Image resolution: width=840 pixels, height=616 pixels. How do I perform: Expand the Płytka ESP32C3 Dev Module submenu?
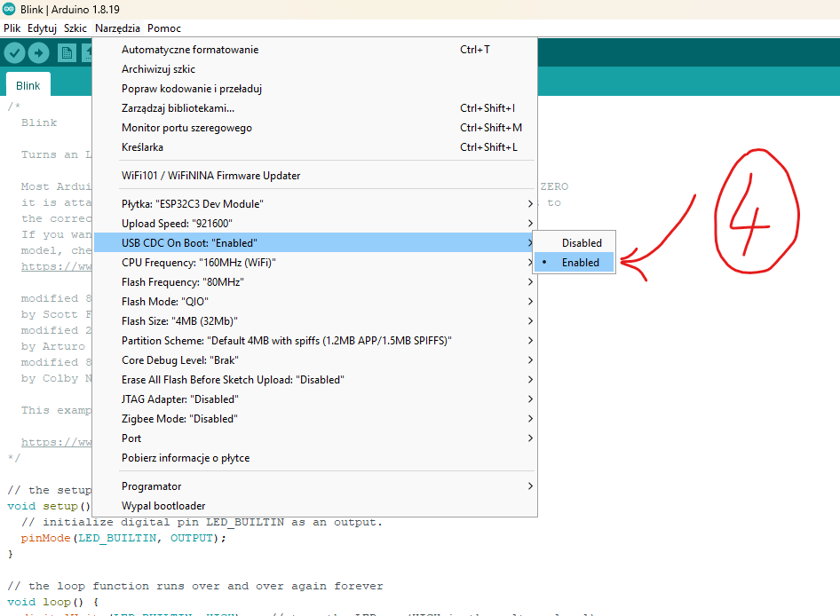[315, 204]
